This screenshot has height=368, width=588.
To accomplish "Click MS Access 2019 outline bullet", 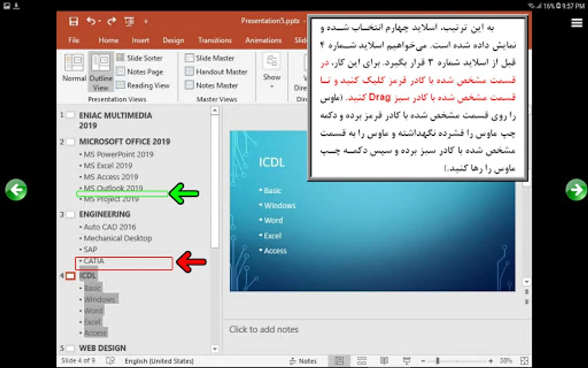I will point(111,177).
